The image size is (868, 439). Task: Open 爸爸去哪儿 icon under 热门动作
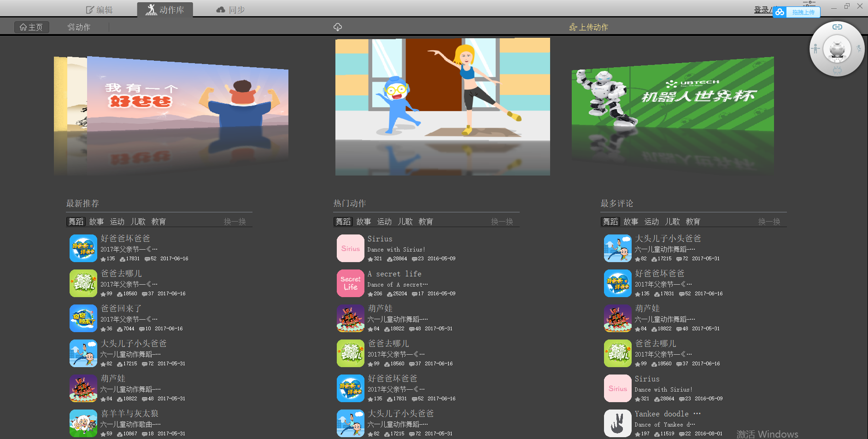(x=351, y=353)
